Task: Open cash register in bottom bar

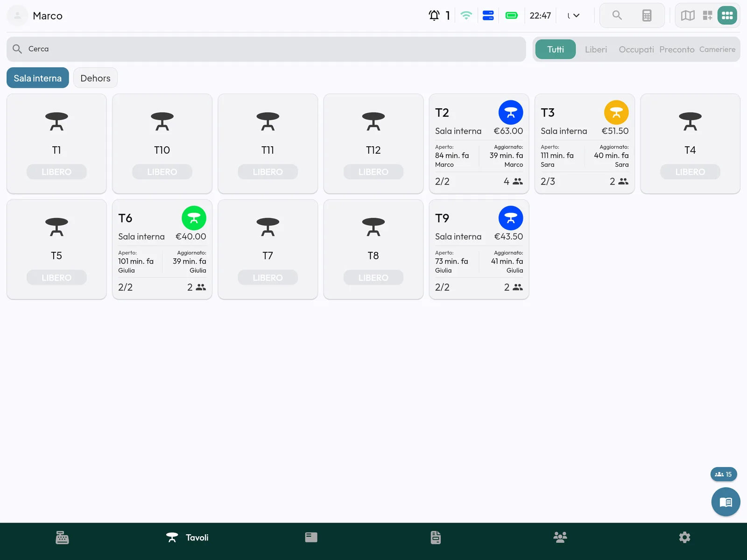Action: pos(62,538)
